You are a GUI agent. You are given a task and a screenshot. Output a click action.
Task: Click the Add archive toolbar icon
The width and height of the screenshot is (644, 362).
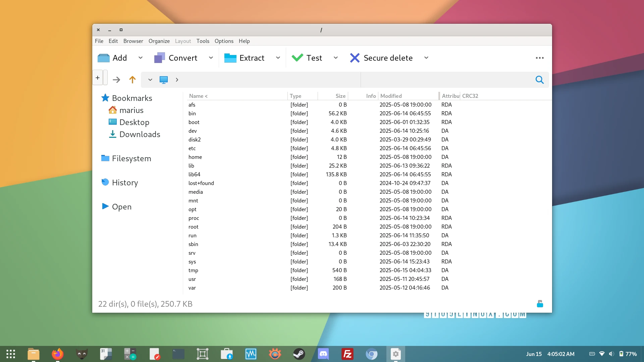click(x=104, y=58)
